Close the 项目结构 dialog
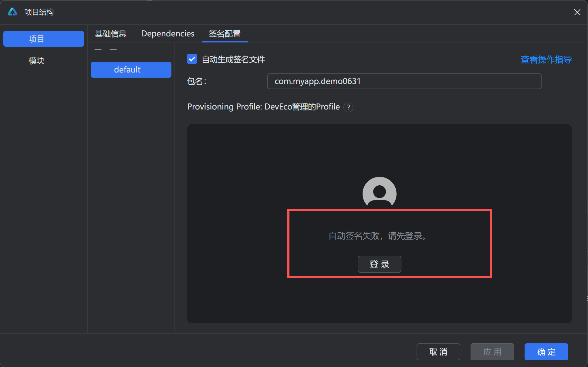This screenshot has width=588, height=367. pyautogui.click(x=577, y=12)
